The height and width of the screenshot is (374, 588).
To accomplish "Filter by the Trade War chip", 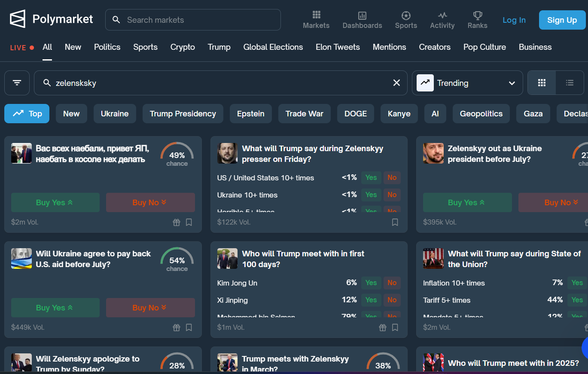I will (305, 114).
